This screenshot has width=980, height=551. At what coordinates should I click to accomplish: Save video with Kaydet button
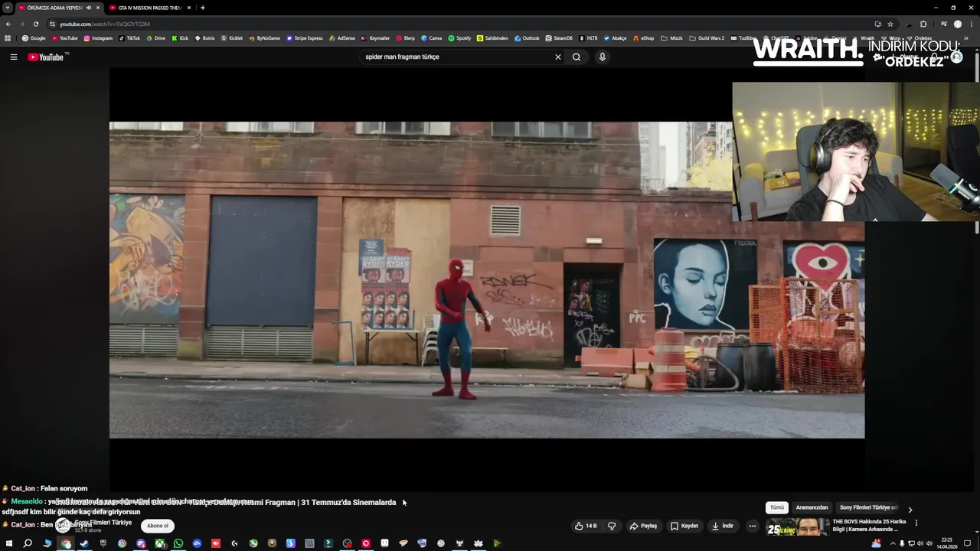pyautogui.click(x=684, y=526)
